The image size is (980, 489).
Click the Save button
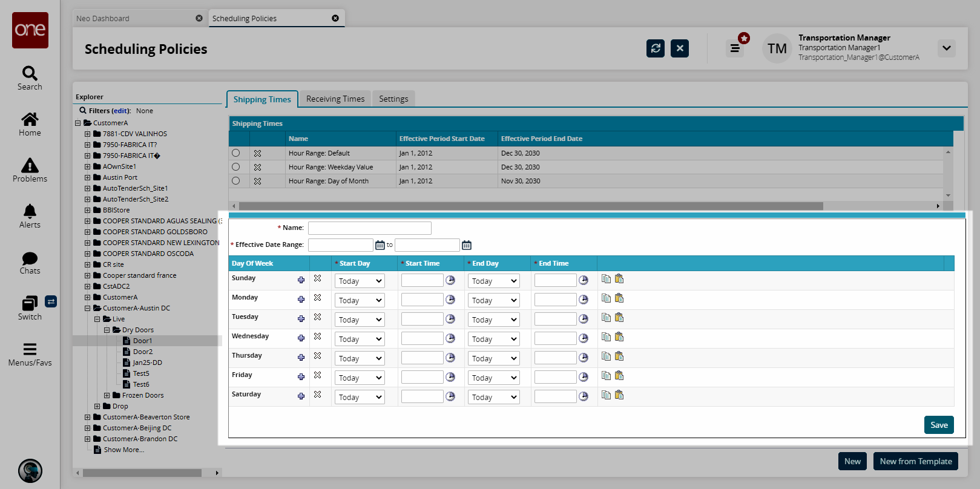point(939,425)
